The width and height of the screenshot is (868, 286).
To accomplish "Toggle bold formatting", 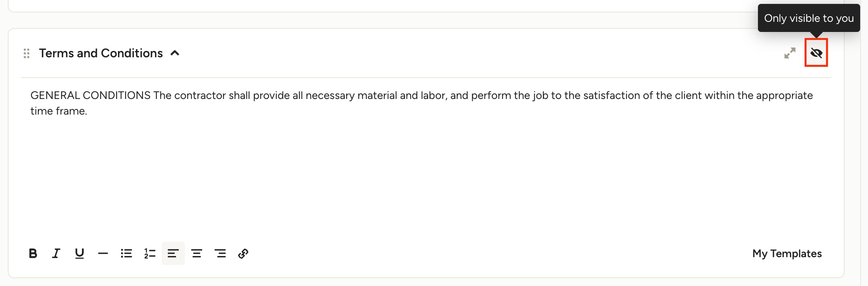I will [33, 254].
